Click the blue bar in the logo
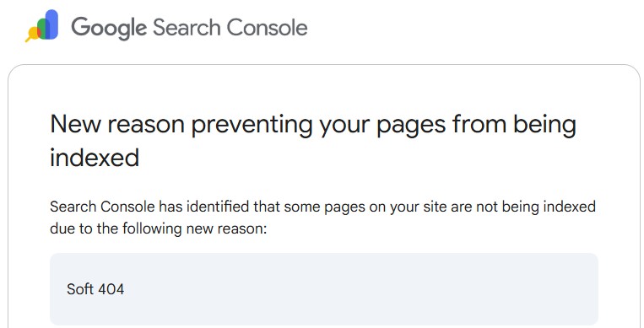Screen dimensions: 644x328 pos(51,24)
